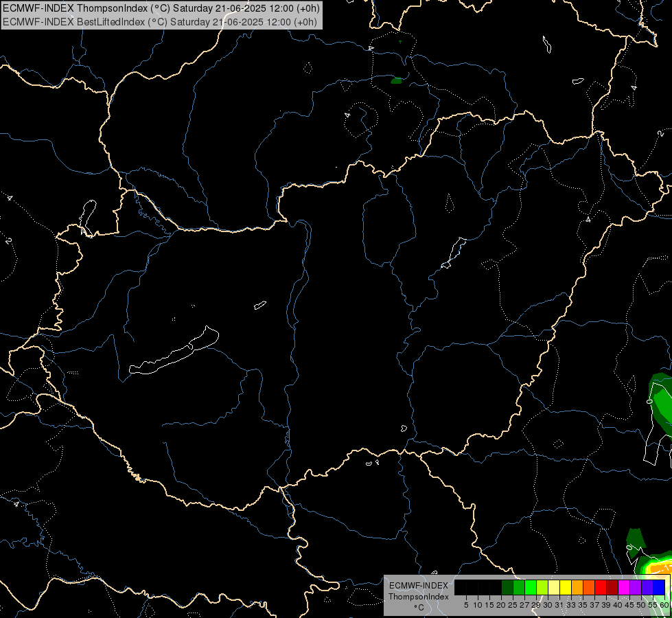Image resolution: width=672 pixels, height=618 pixels.
Task: Click the ThompsonIndex title line at top
Action: pos(161,8)
